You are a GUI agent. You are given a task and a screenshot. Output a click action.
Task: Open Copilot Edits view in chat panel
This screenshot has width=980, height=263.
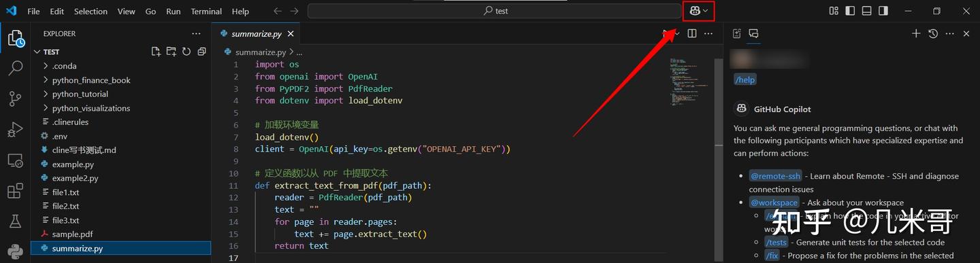(x=737, y=33)
